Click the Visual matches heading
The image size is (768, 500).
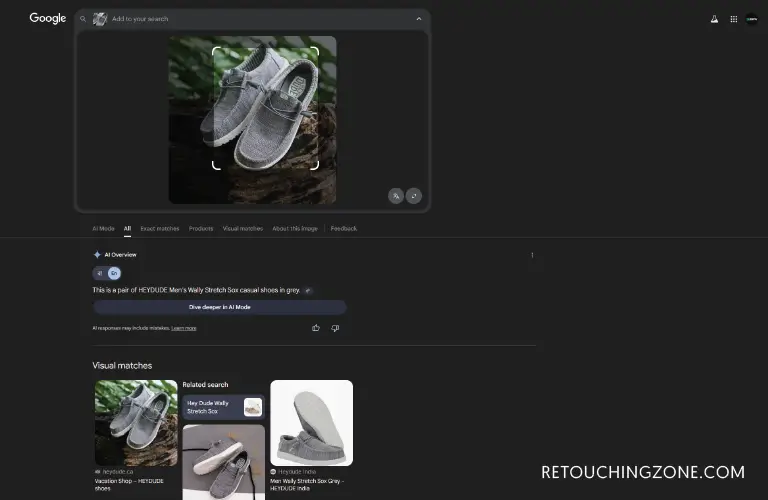click(122, 366)
